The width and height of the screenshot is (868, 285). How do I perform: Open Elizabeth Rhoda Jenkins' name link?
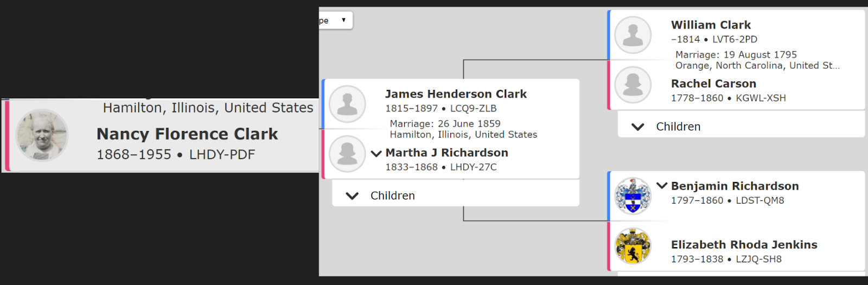[744, 245]
